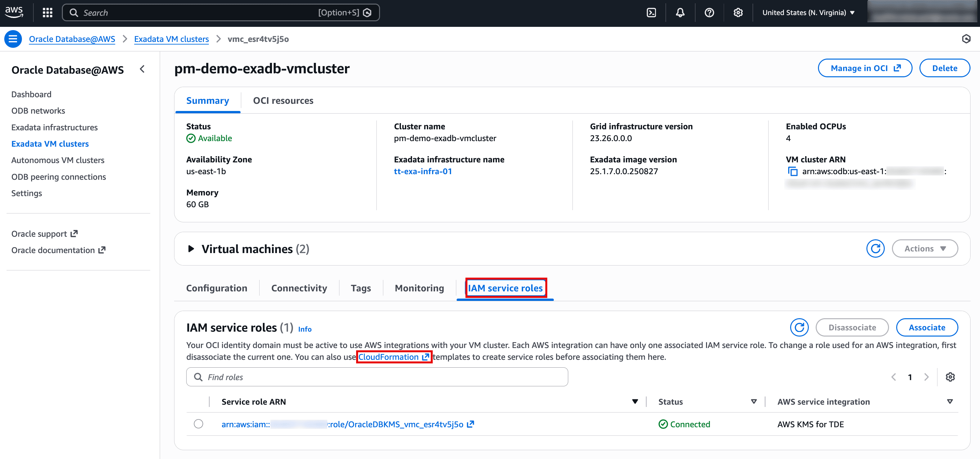This screenshot has height=459, width=980.
Task: Collapse the Oracle Database@AWS sidebar
Action: point(142,69)
